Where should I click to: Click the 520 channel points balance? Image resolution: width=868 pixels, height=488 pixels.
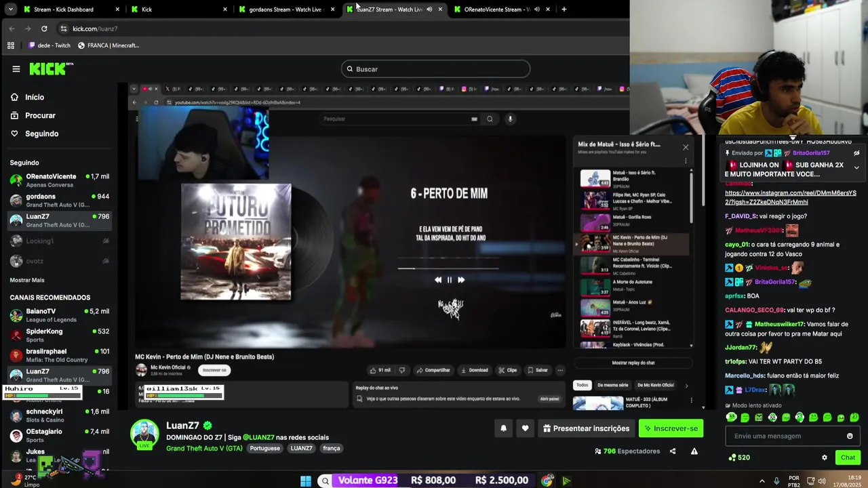click(739, 457)
